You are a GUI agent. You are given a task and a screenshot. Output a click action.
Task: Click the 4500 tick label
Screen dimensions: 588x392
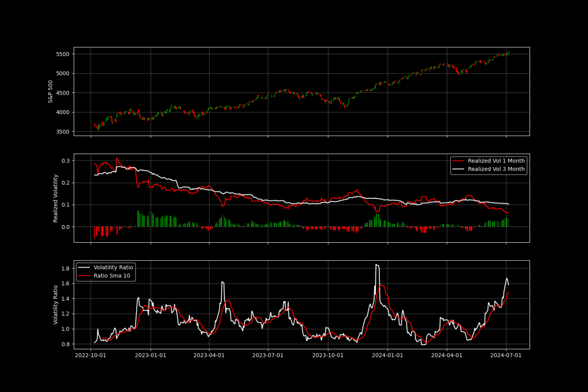point(63,93)
